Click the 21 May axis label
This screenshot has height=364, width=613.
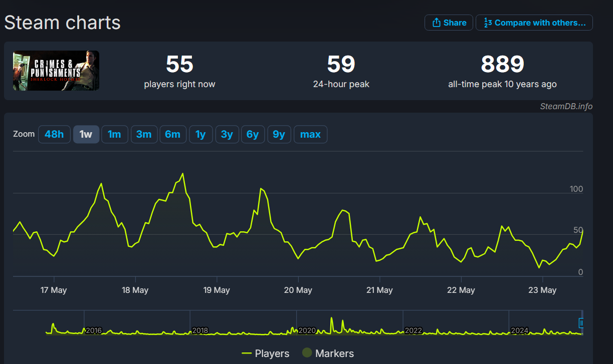379,290
